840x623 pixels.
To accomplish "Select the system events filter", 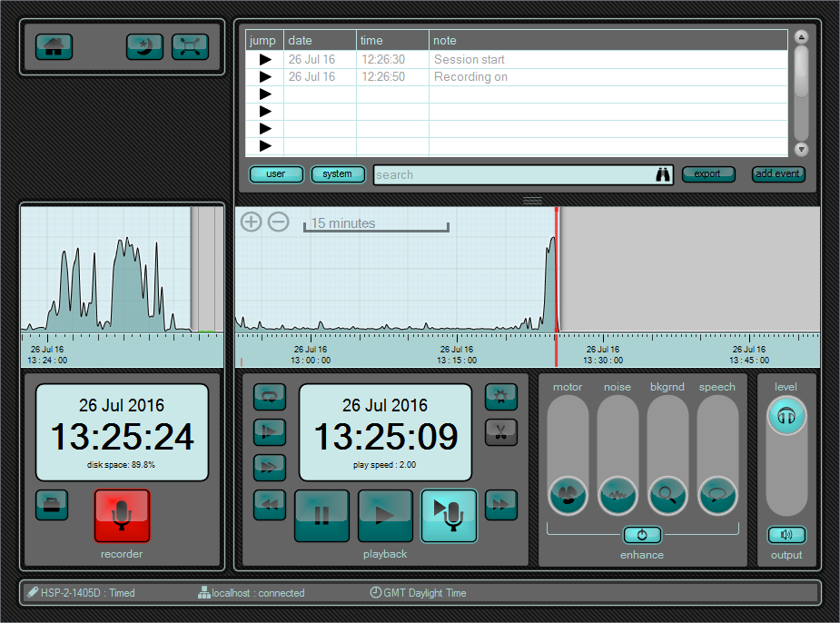I will point(337,174).
